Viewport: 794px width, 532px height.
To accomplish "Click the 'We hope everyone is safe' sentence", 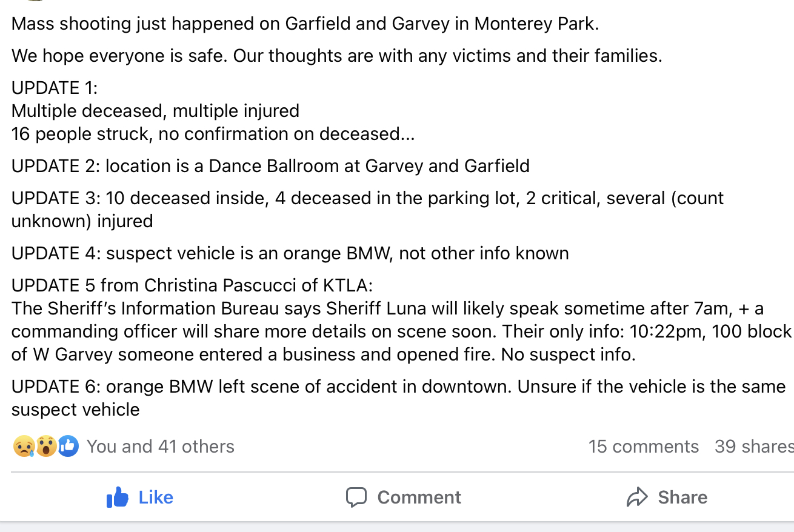I will tap(337, 56).
